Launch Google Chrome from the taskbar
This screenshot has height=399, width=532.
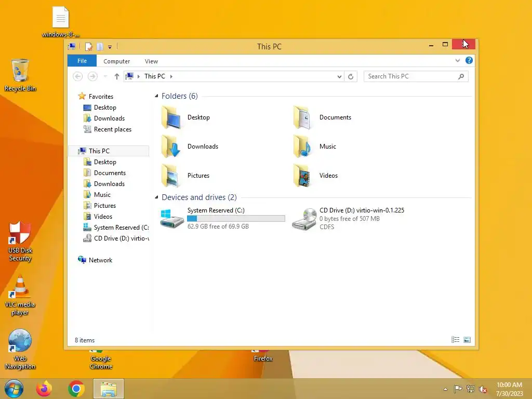pos(76,389)
